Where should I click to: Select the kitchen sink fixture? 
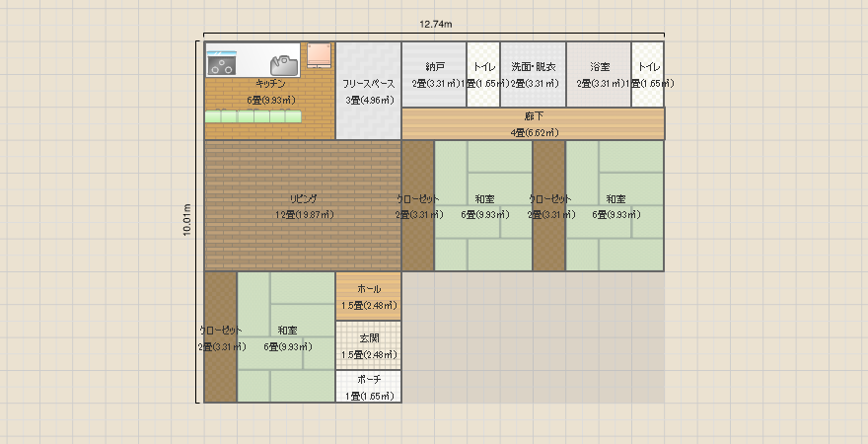(284, 65)
